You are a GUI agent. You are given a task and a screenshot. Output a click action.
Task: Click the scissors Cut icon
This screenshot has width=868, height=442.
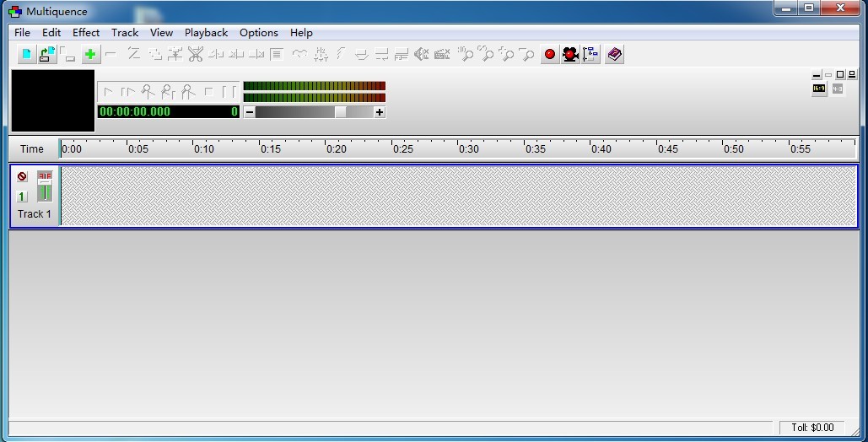tap(196, 55)
